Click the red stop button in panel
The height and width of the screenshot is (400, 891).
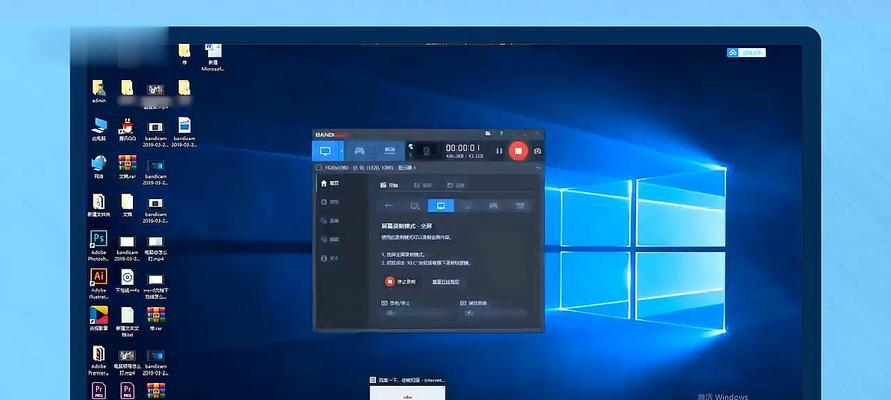(x=390, y=282)
